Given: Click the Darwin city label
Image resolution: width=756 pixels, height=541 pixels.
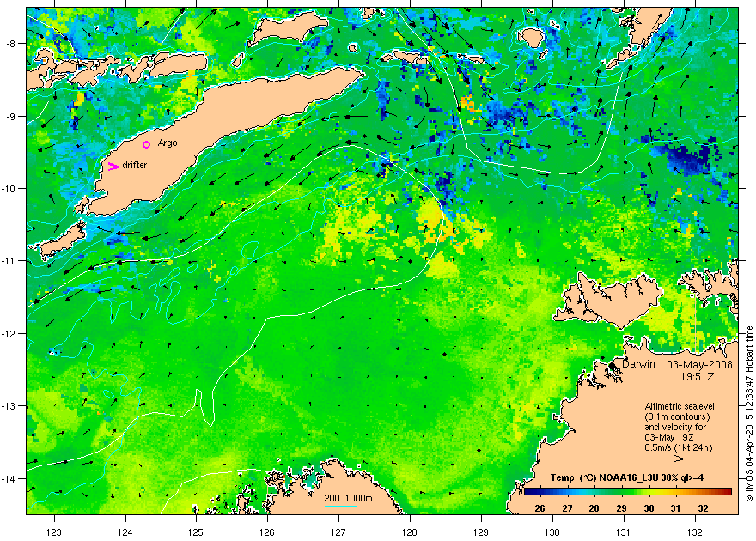Looking at the screenshot, I should pos(638,364).
